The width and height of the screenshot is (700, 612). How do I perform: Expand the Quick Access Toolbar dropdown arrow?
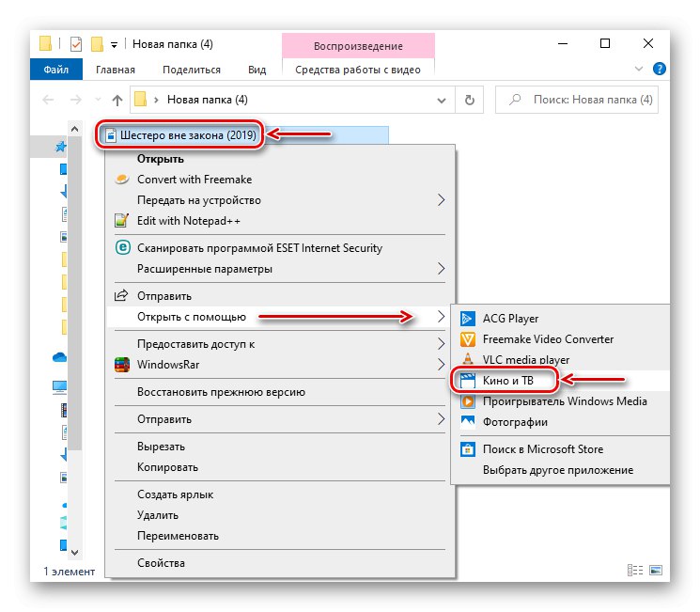[115, 44]
